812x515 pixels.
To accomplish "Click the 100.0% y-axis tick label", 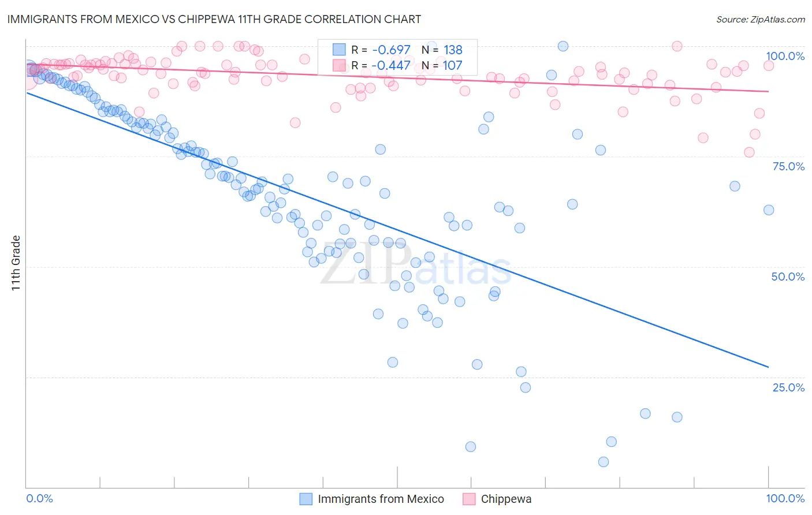I will point(785,56).
